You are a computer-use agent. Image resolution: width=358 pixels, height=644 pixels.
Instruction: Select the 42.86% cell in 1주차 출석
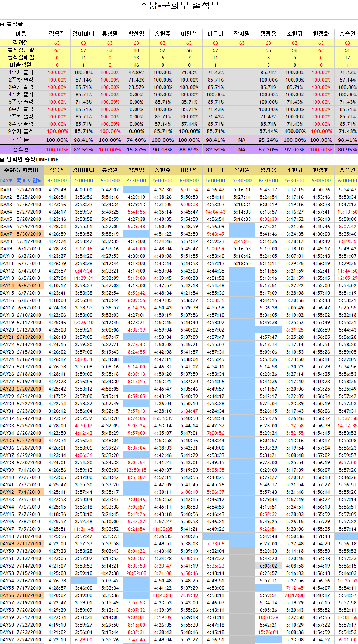coord(136,72)
